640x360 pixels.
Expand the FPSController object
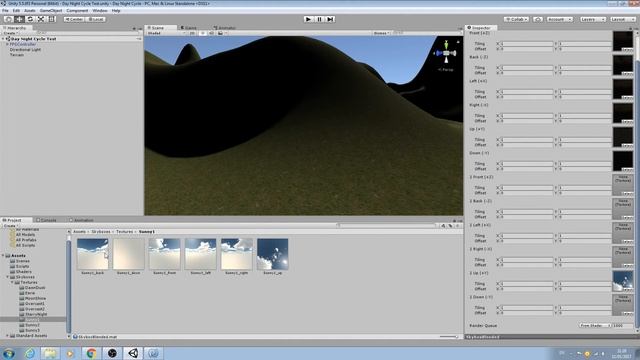(7, 44)
